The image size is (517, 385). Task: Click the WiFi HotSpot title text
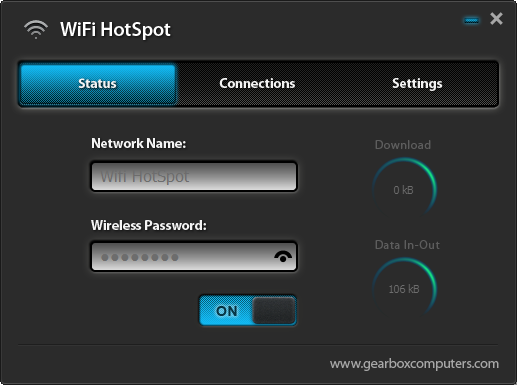pyautogui.click(x=115, y=29)
